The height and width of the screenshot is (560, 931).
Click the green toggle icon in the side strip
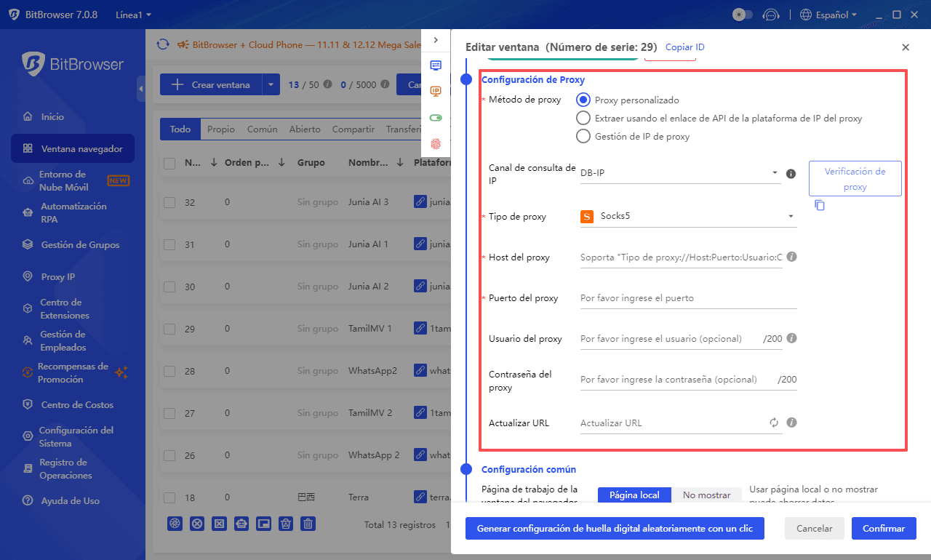[x=436, y=117]
